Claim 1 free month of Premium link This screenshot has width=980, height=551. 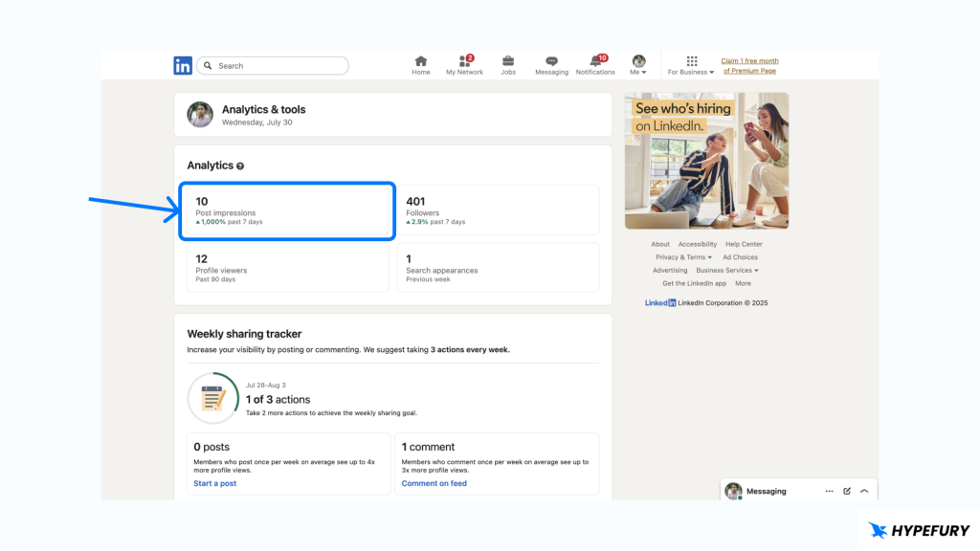(x=749, y=66)
